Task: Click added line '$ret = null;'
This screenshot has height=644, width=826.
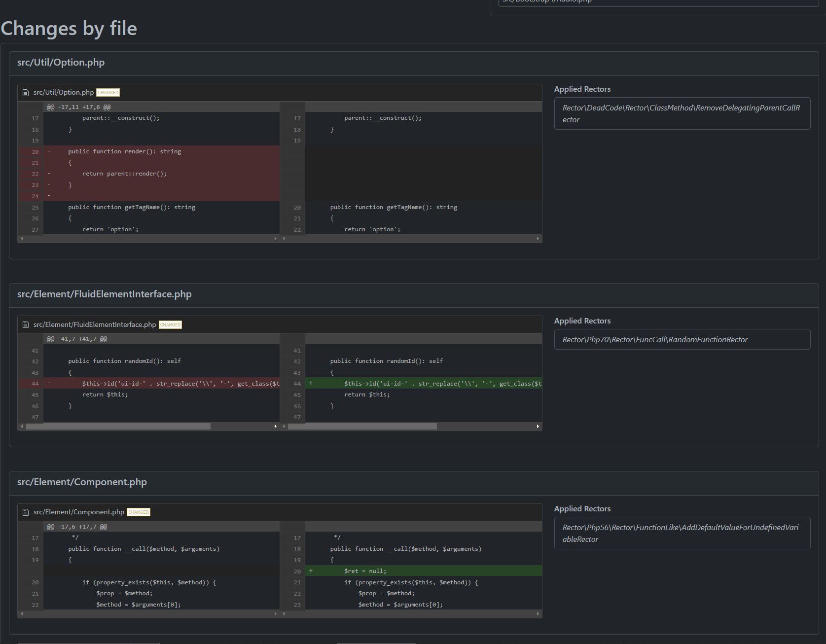Action: [365, 571]
